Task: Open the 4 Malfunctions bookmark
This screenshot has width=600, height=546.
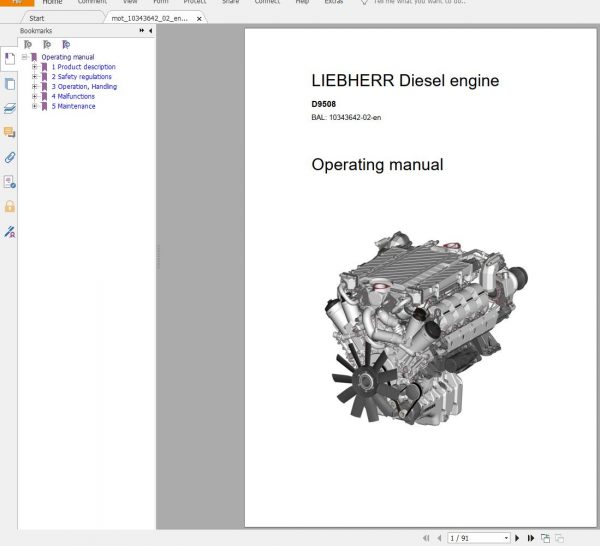Action: tap(73, 96)
